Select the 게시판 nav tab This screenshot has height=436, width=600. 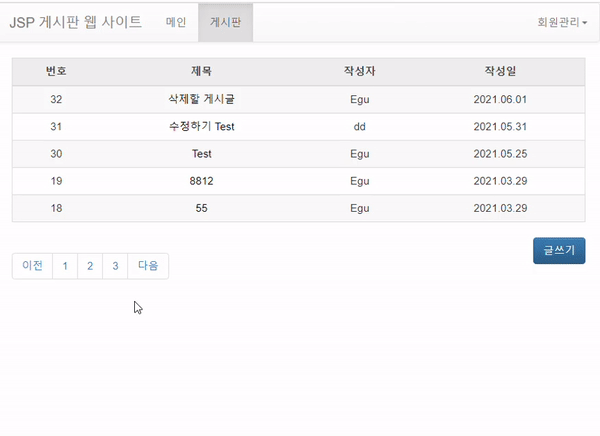(x=225, y=22)
